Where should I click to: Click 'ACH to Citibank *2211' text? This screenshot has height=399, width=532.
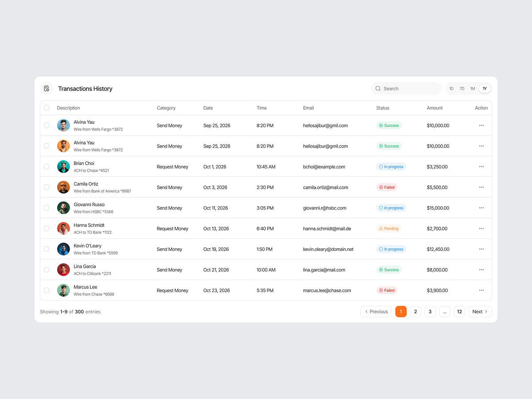pyautogui.click(x=92, y=274)
